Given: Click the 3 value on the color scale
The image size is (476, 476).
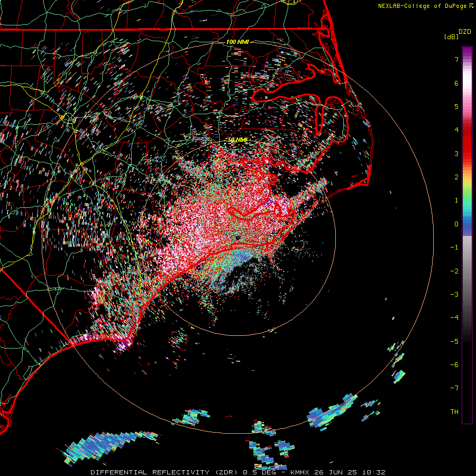Looking at the screenshot, I should point(456,153).
